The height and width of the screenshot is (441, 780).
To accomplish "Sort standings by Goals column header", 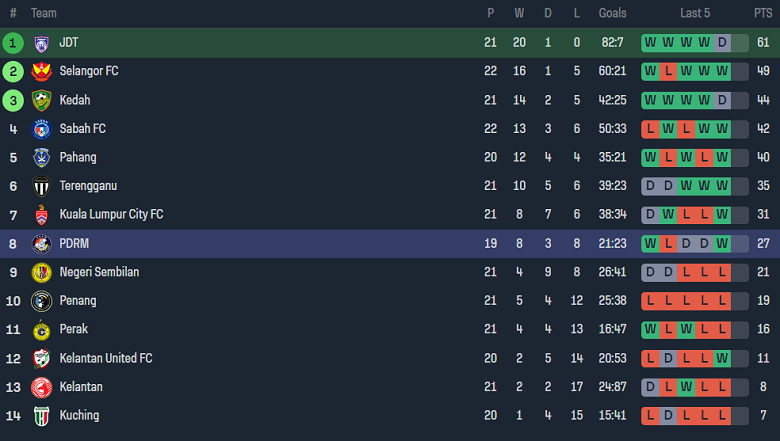I will pos(612,13).
